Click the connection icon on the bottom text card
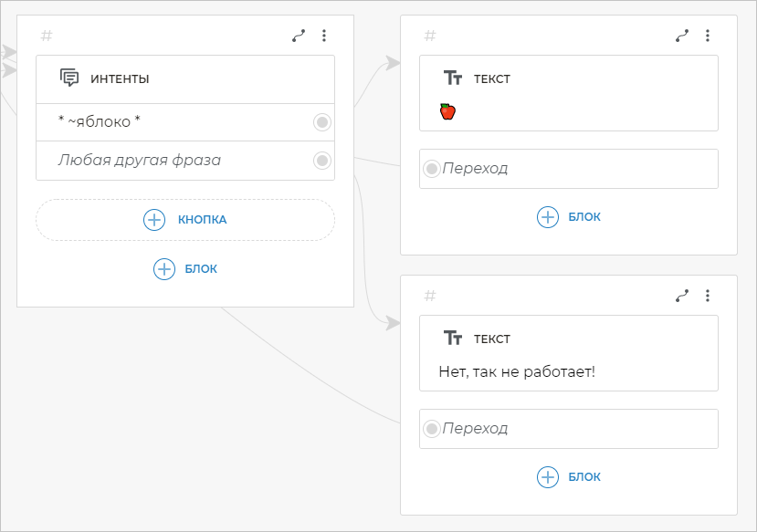The height and width of the screenshot is (532, 757). point(682,296)
